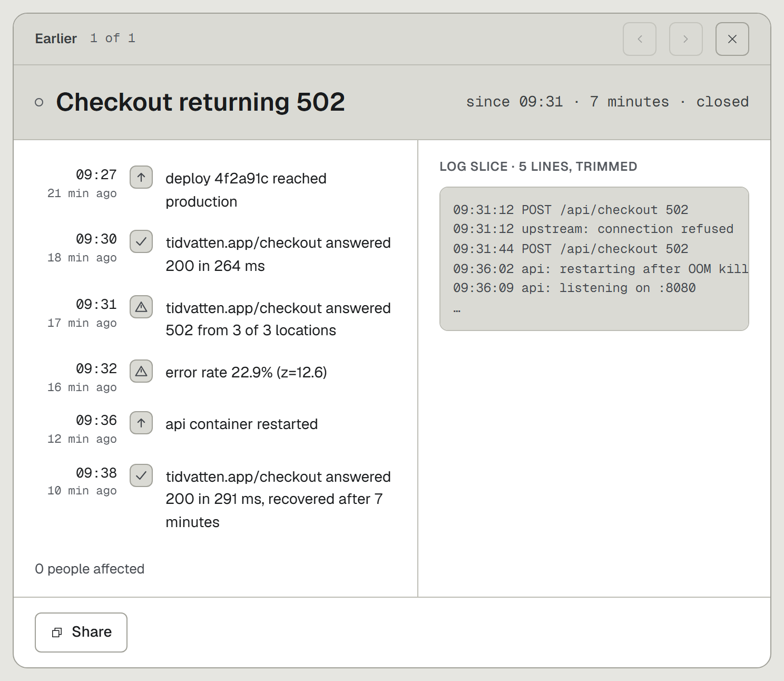This screenshot has height=681, width=784.
Task: Click the '10 min ago' timestamp
Action: (82, 491)
